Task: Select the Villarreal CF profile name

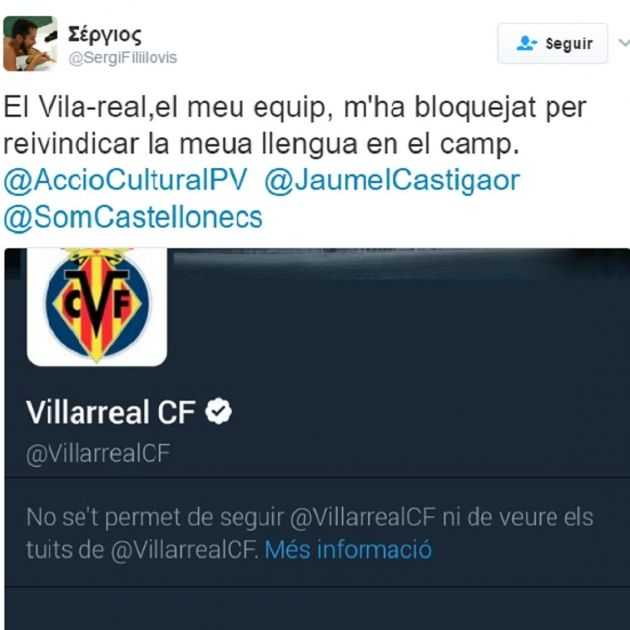Action: point(111,412)
